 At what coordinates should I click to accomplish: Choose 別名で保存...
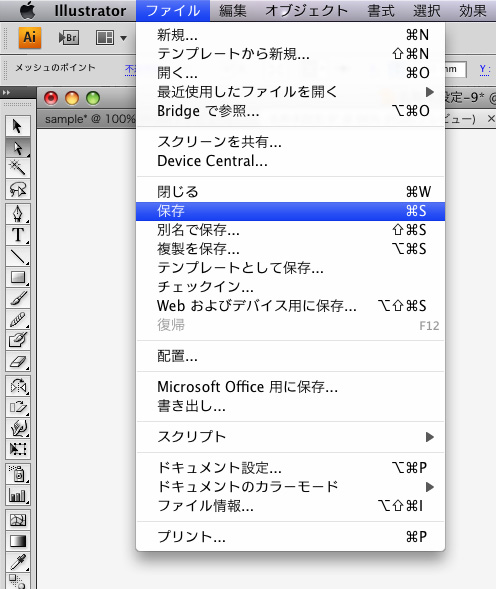(x=290, y=230)
